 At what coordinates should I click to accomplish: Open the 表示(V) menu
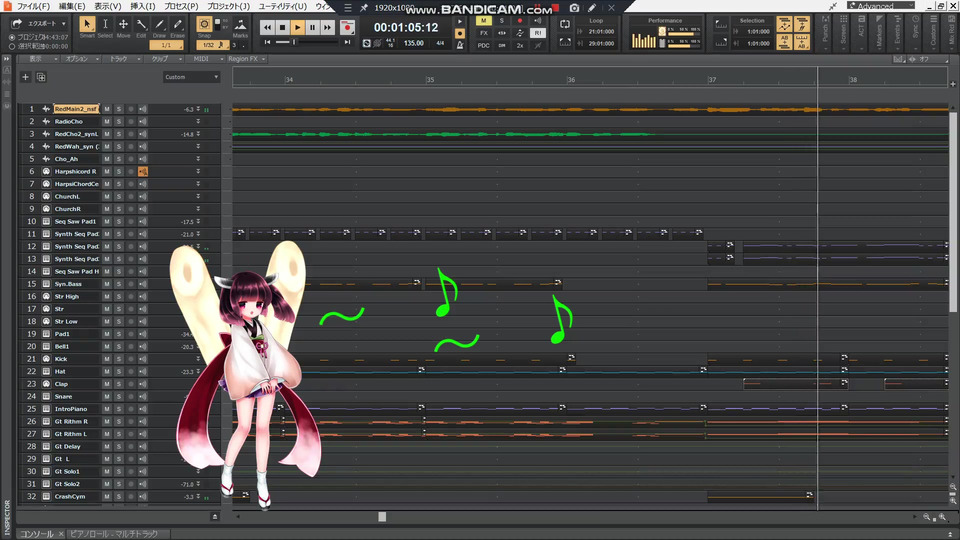pyautogui.click(x=108, y=6)
